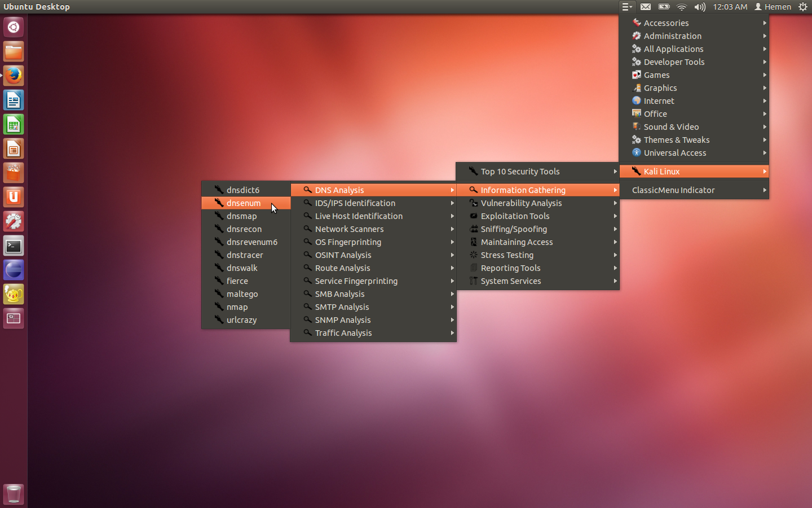Select dnsenum from the DNS Analysis menu
Image resolution: width=812 pixels, height=508 pixels.
point(242,203)
